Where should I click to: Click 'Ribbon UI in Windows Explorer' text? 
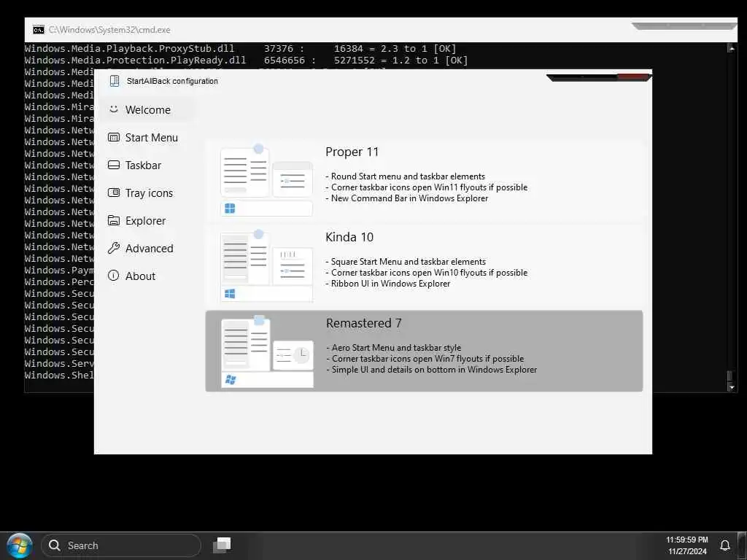pos(390,284)
